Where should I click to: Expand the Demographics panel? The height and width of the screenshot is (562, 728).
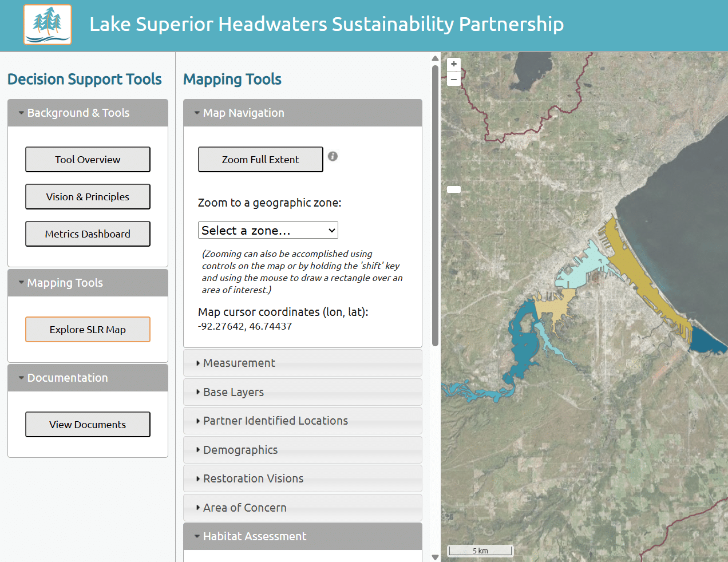pyautogui.click(x=303, y=450)
